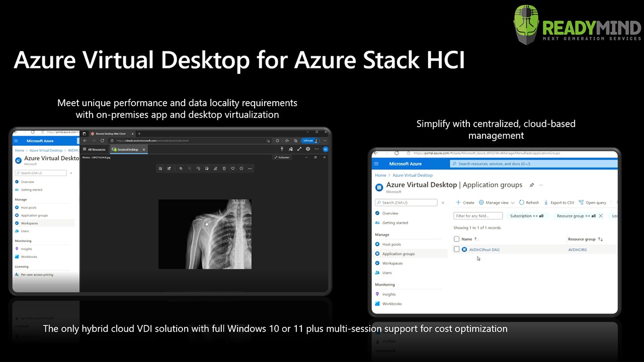Viewport: 644px width, 362px height.
Task: Open the Subscription == all filter
Action: (x=527, y=216)
